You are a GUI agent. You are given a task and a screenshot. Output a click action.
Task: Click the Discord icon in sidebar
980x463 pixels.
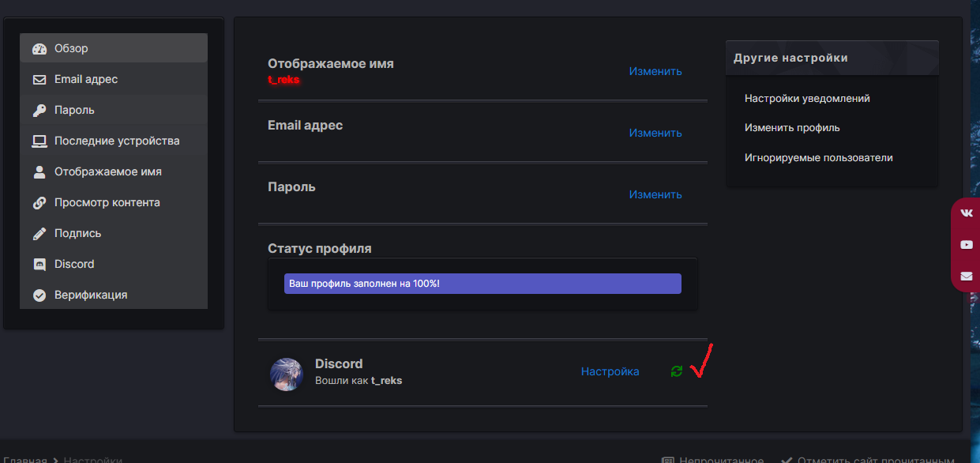[x=39, y=265]
